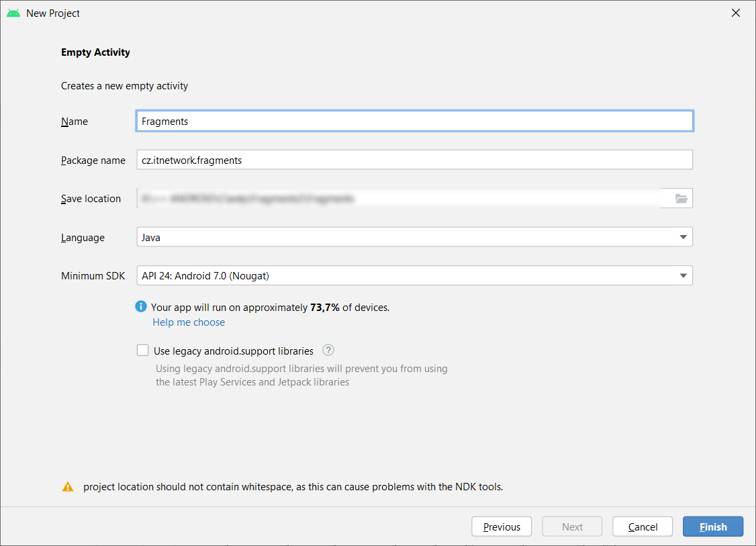The width and height of the screenshot is (756, 546).
Task: Click the blue info icon near device percentage
Action: tap(141, 307)
